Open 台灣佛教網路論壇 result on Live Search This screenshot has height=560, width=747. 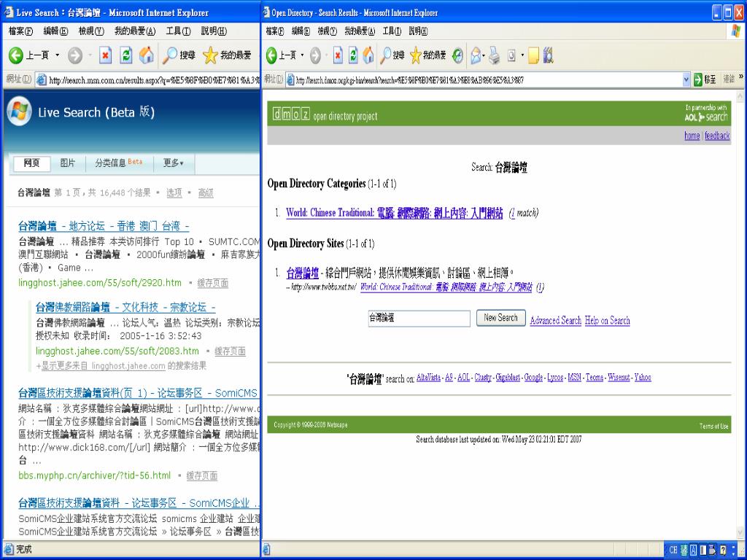coord(125,307)
